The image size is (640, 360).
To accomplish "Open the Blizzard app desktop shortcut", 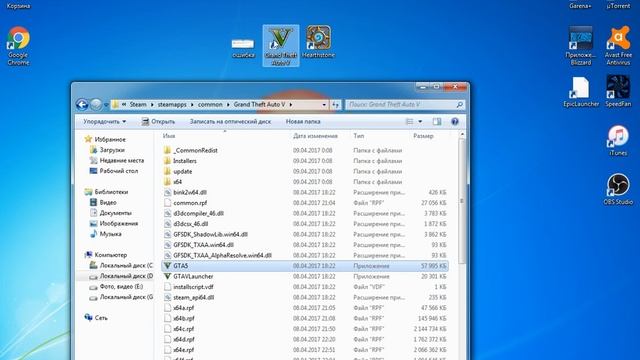I will point(581,46).
